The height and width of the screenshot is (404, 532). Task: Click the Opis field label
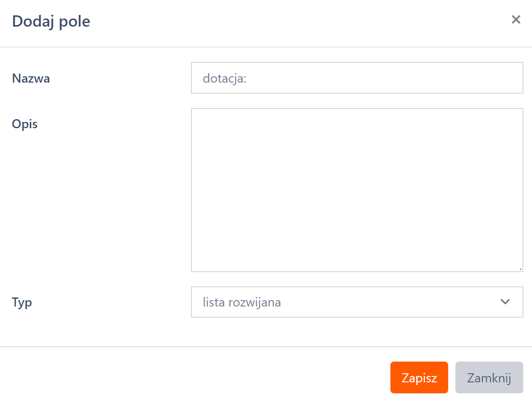tap(25, 124)
